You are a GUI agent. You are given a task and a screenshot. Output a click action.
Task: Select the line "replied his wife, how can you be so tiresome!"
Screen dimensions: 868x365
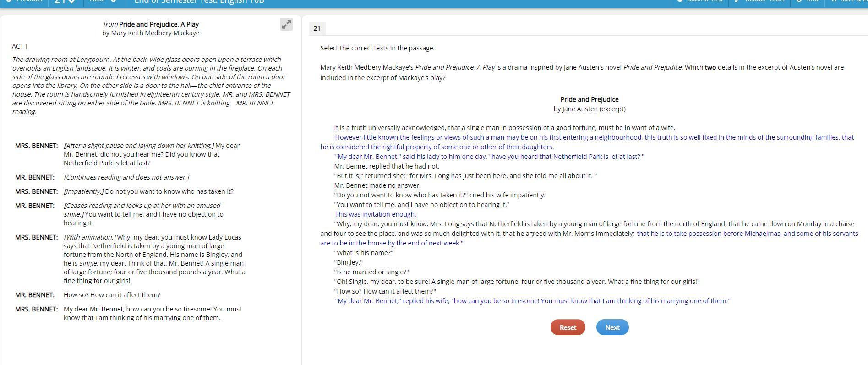533,301
